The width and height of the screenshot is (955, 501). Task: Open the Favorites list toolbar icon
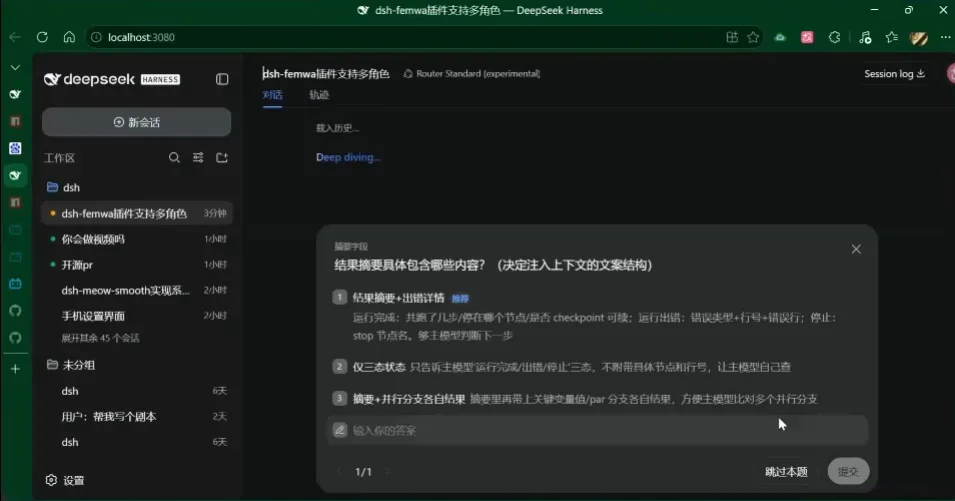892,37
